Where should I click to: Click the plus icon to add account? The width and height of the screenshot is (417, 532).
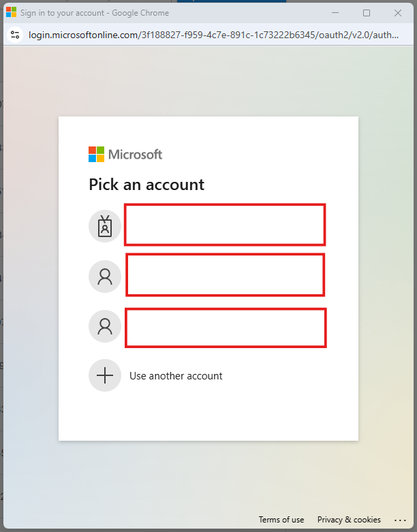coord(105,375)
